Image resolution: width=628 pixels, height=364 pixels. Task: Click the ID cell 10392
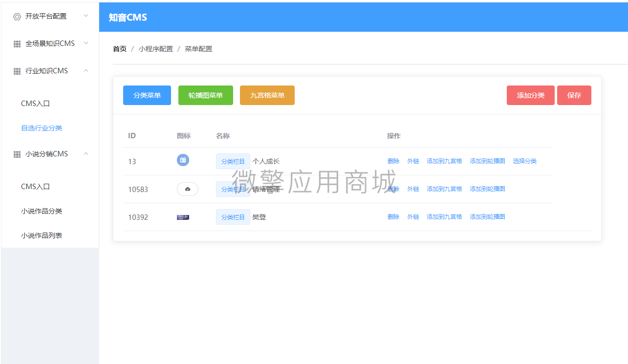(138, 217)
